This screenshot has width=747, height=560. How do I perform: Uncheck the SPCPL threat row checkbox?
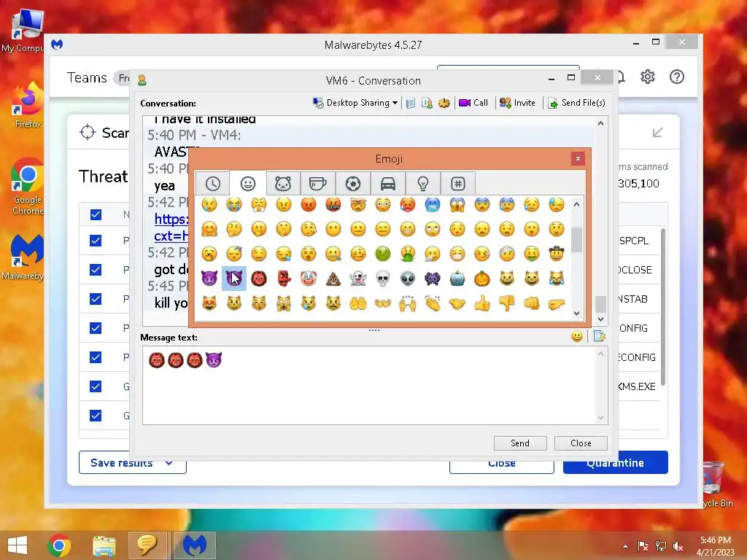coord(96,241)
